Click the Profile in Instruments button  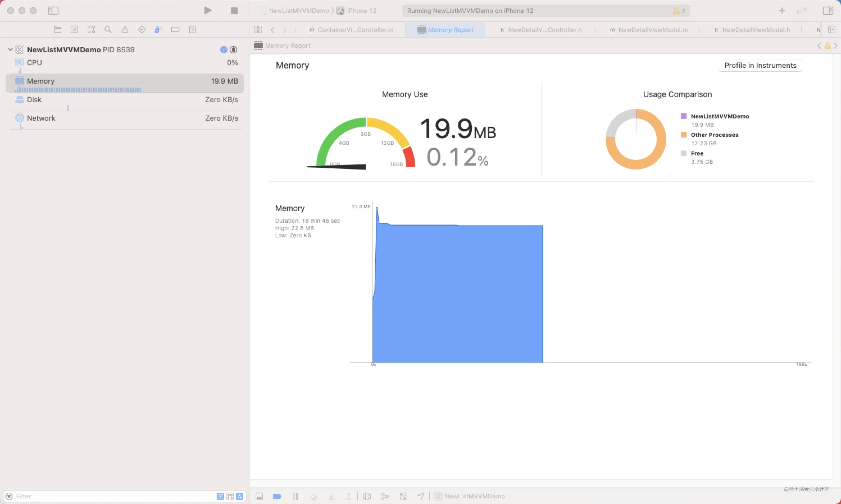tap(760, 65)
